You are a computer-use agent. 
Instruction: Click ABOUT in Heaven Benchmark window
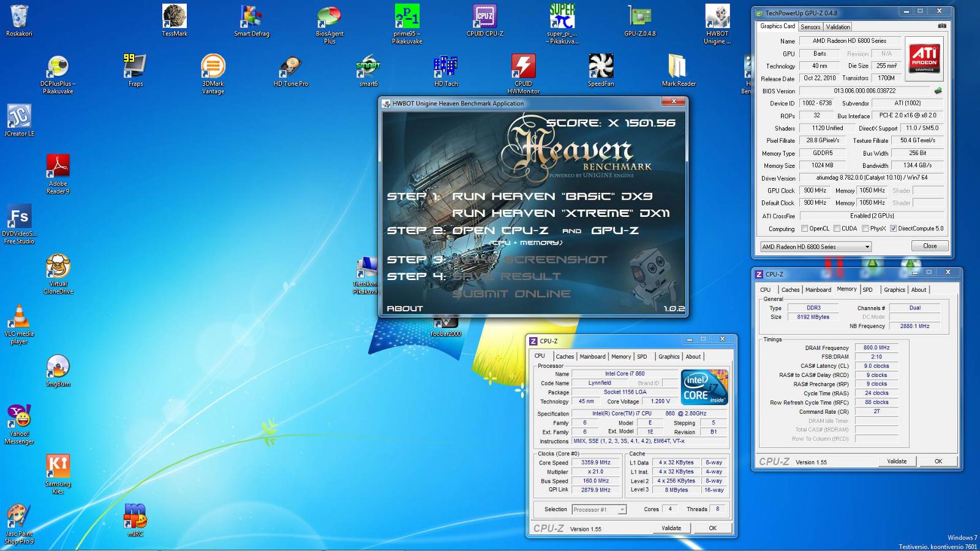click(x=404, y=308)
